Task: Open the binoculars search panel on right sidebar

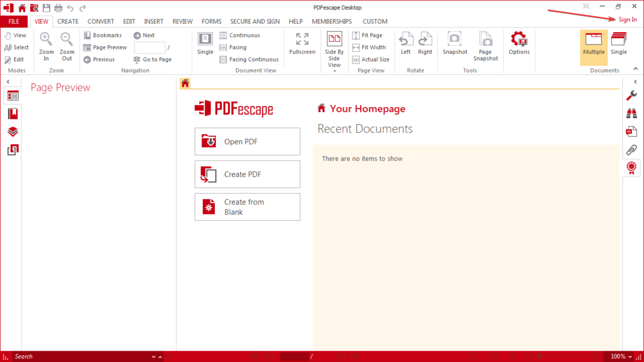Action: (632, 114)
